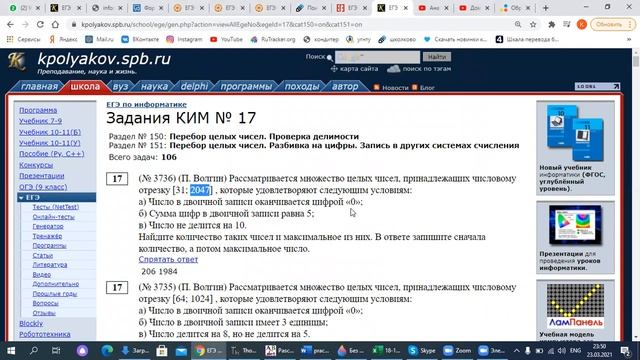
Task: Go back with the browser back arrow
Action: (x=10, y=24)
